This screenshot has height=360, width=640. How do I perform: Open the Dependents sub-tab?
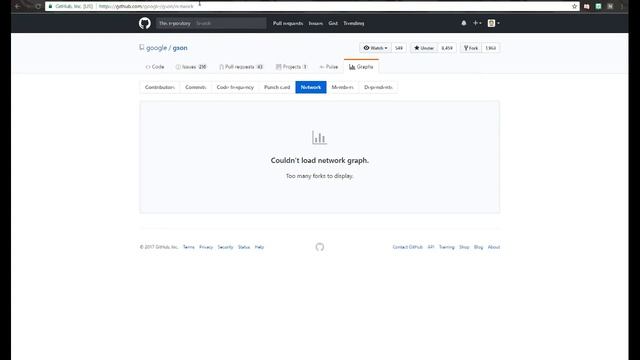(378, 87)
